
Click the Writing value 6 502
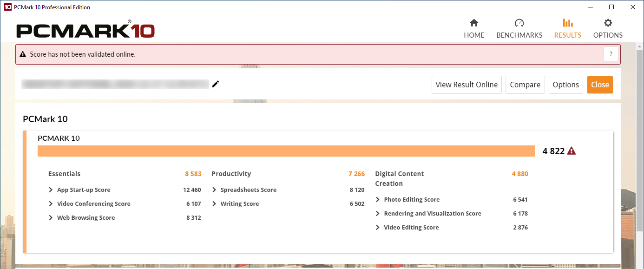pos(357,204)
